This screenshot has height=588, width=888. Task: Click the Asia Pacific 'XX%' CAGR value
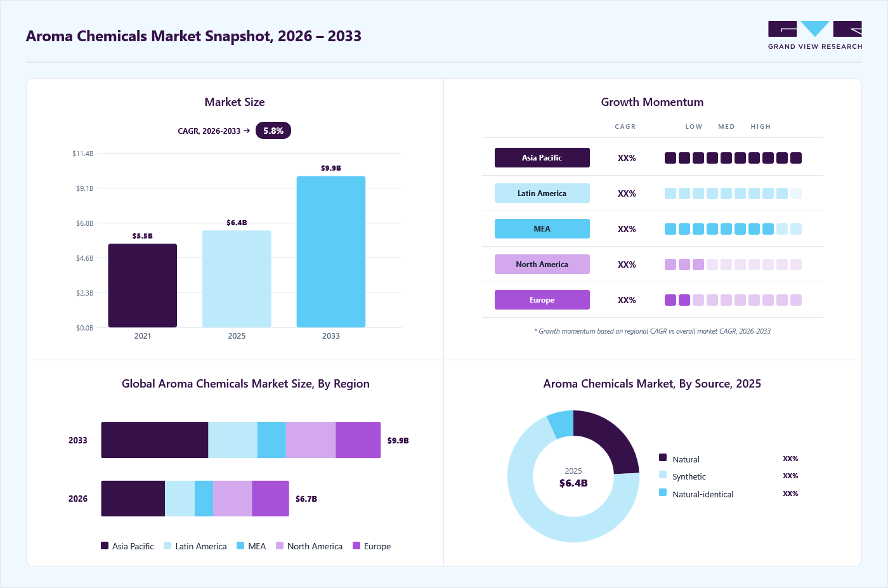pyautogui.click(x=627, y=158)
